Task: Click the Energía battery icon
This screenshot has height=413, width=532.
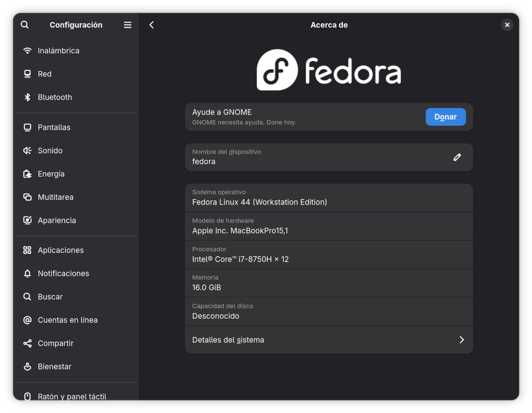Action: (28, 174)
